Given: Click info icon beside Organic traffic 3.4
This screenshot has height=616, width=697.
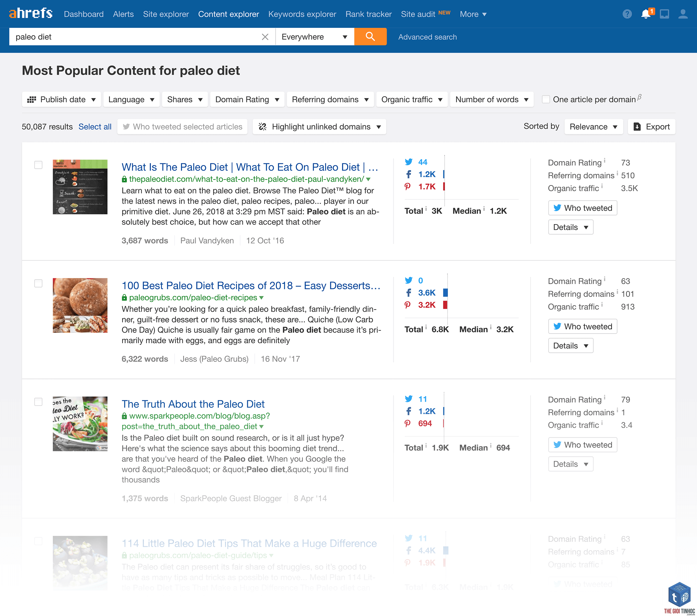Looking at the screenshot, I should (x=602, y=423).
